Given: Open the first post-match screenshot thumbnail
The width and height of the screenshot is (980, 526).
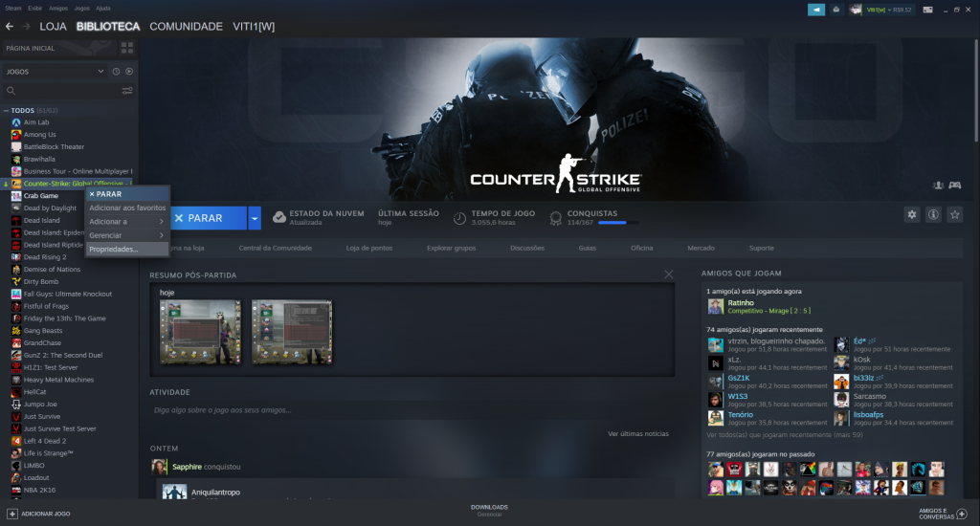Looking at the screenshot, I should click(200, 332).
